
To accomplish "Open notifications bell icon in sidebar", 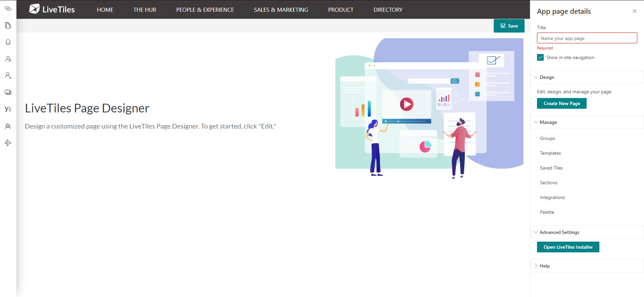I will click(x=8, y=42).
